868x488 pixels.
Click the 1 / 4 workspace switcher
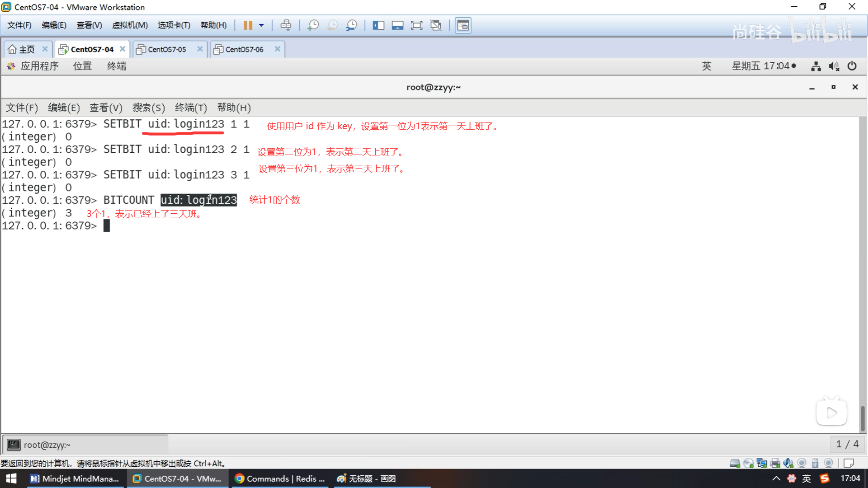847,444
